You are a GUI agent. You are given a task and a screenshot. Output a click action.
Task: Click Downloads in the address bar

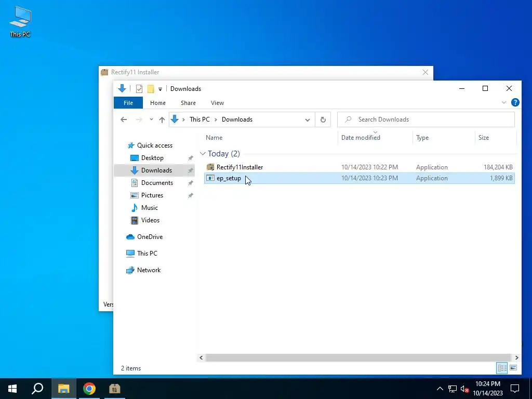[237, 119]
